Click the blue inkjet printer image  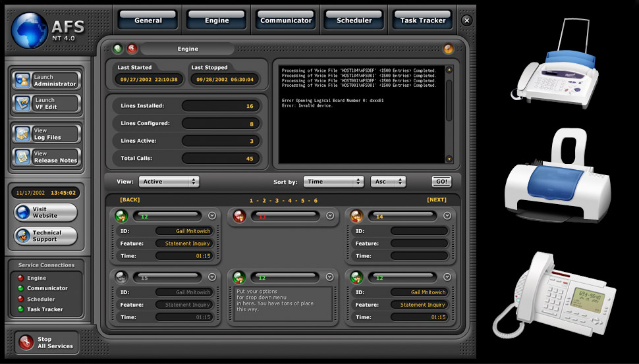tap(557, 176)
